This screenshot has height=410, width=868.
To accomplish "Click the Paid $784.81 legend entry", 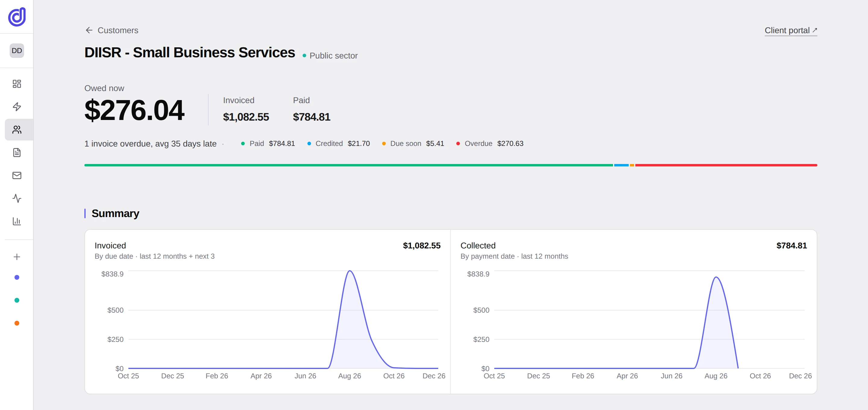I will point(268,143).
